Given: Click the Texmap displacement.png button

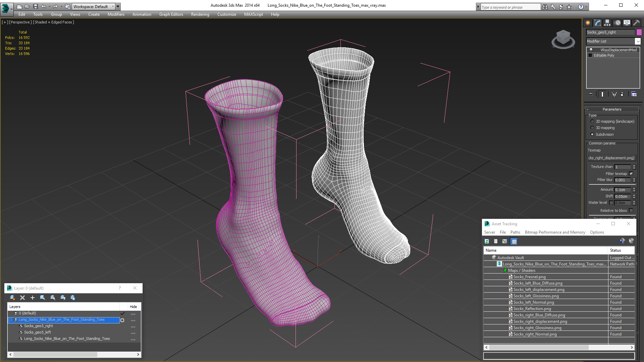Looking at the screenshot, I should (x=611, y=158).
